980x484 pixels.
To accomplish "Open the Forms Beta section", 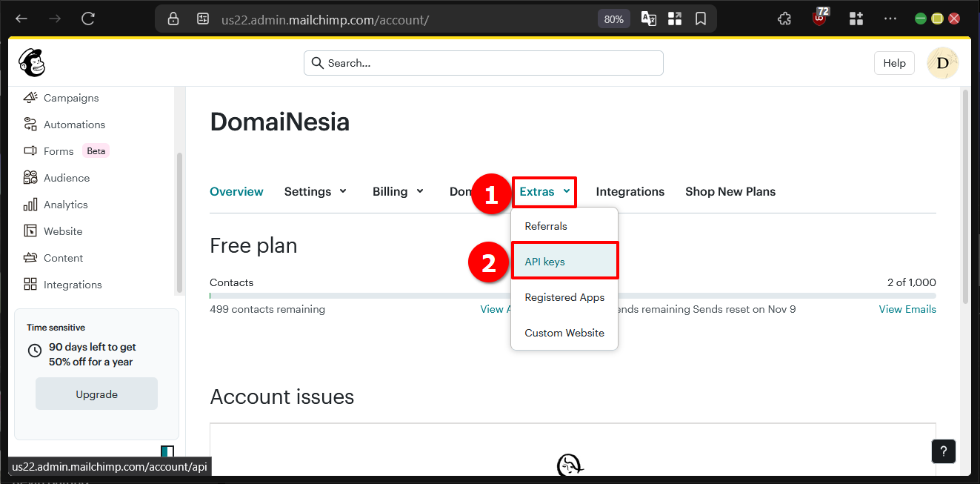I will 58,150.
